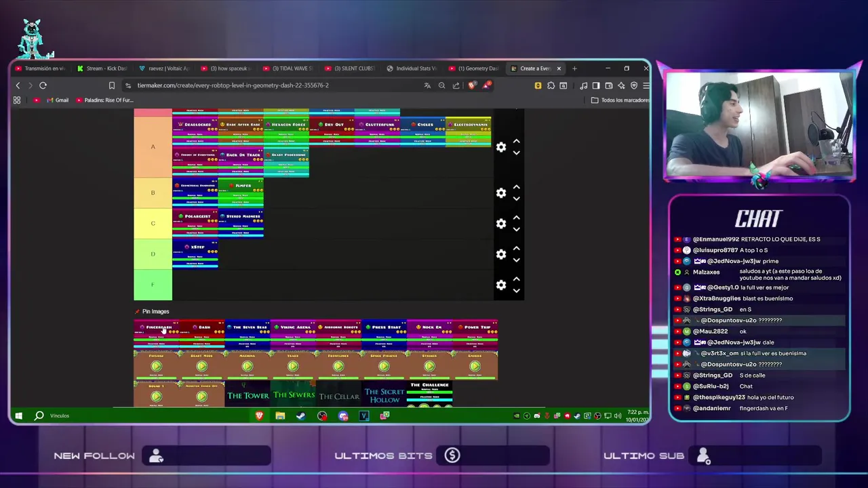Open File Explorer from taskbar
The height and width of the screenshot is (488, 868).
click(280, 415)
